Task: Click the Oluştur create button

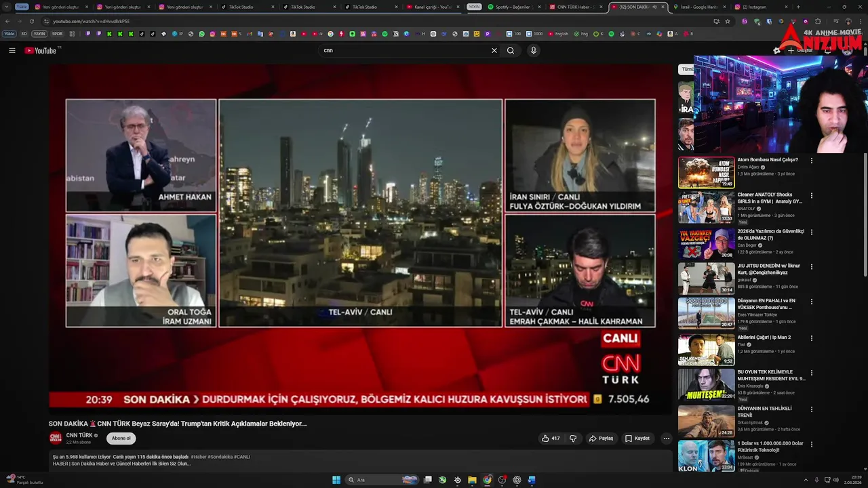Action: point(800,50)
